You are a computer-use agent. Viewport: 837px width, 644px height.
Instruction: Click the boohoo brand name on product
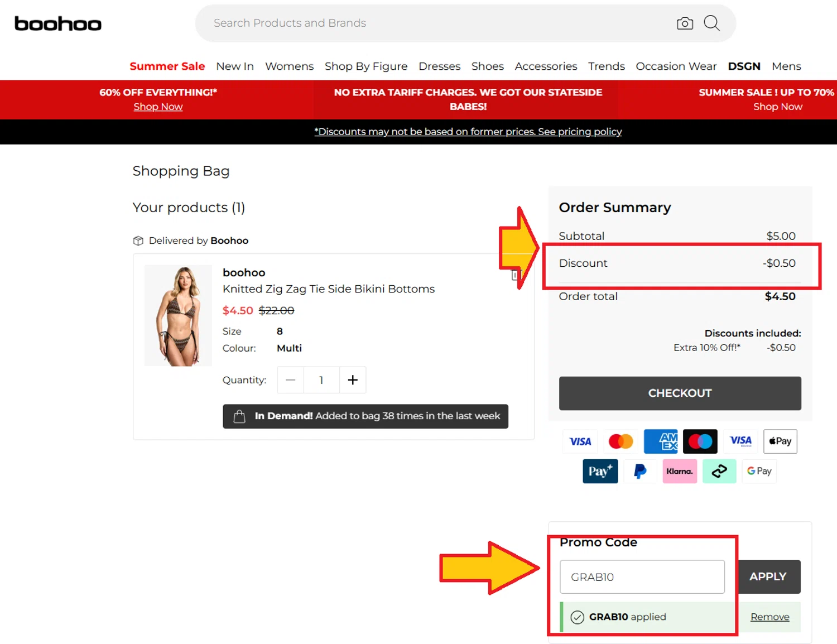[x=244, y=273]
